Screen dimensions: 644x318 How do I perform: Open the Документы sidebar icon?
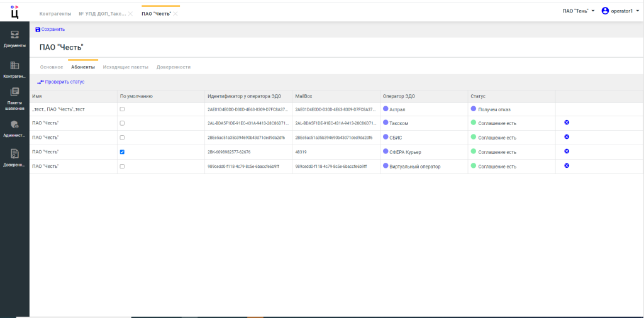15,35
